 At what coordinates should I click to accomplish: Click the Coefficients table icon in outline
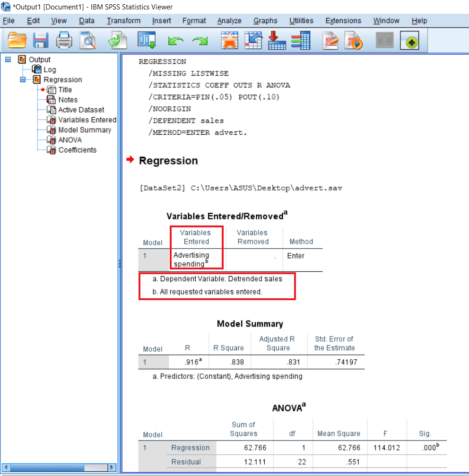pos(52,150)
